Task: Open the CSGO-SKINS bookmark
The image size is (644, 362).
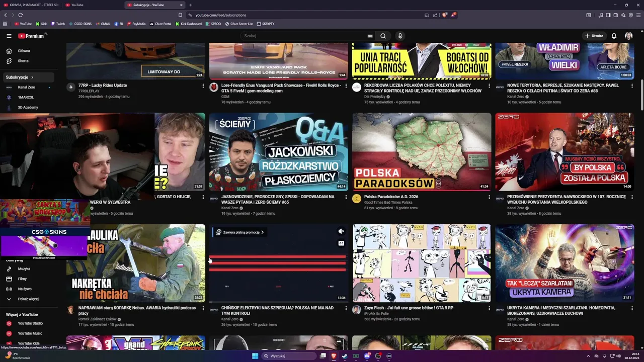Action: (80, 24)
